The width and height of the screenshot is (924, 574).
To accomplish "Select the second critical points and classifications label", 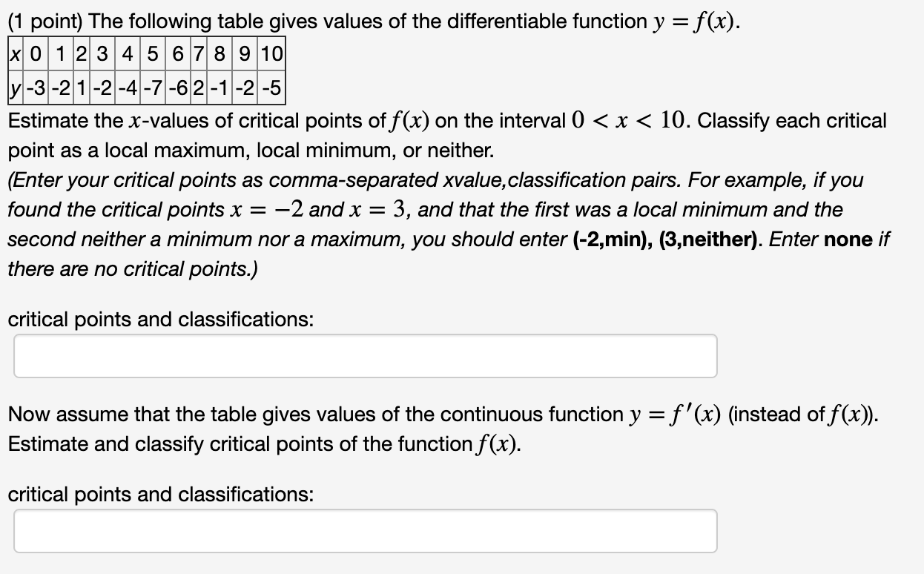I will pos(161,494).
